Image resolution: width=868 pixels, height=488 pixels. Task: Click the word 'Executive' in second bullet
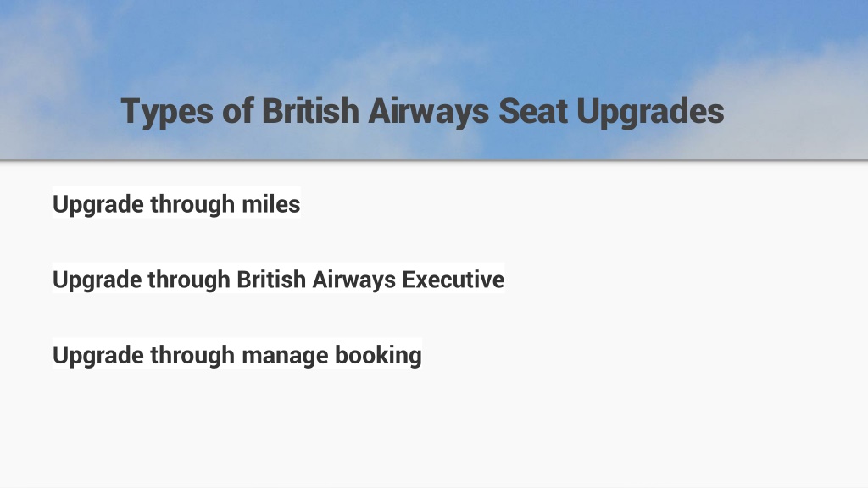tap(453, 279)
